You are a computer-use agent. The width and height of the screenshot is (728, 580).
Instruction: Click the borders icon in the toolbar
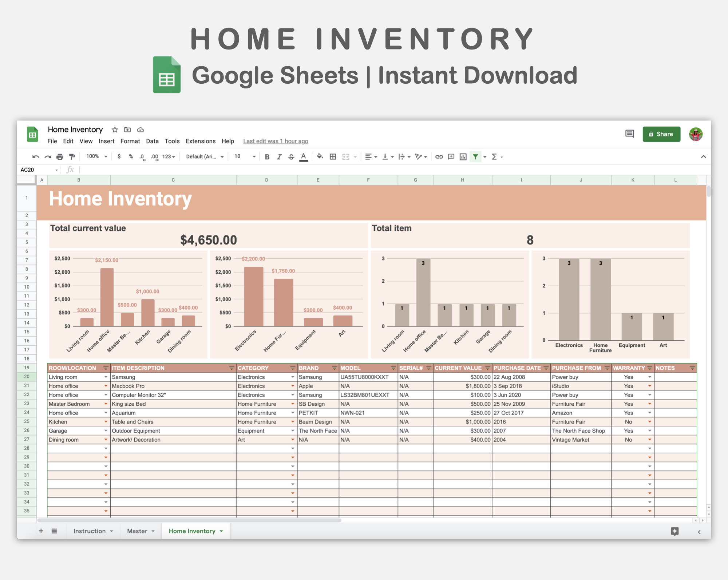(333, 156)
